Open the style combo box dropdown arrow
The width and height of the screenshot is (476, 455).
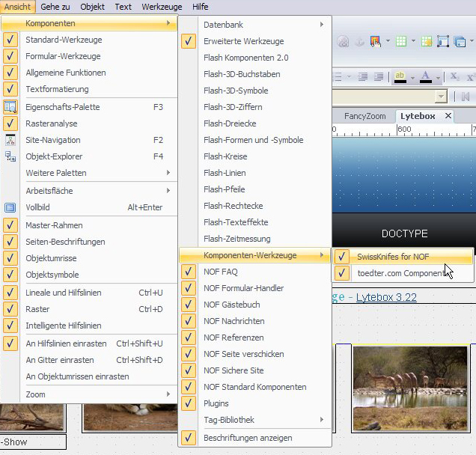442,97
